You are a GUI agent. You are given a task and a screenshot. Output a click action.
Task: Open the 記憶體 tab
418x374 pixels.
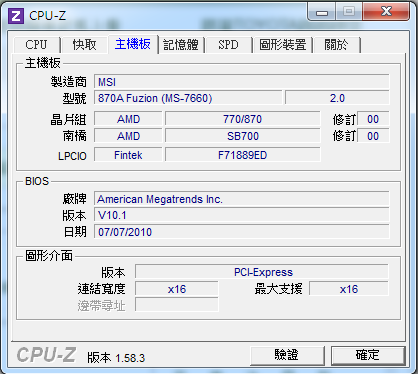tap(181, 45)
